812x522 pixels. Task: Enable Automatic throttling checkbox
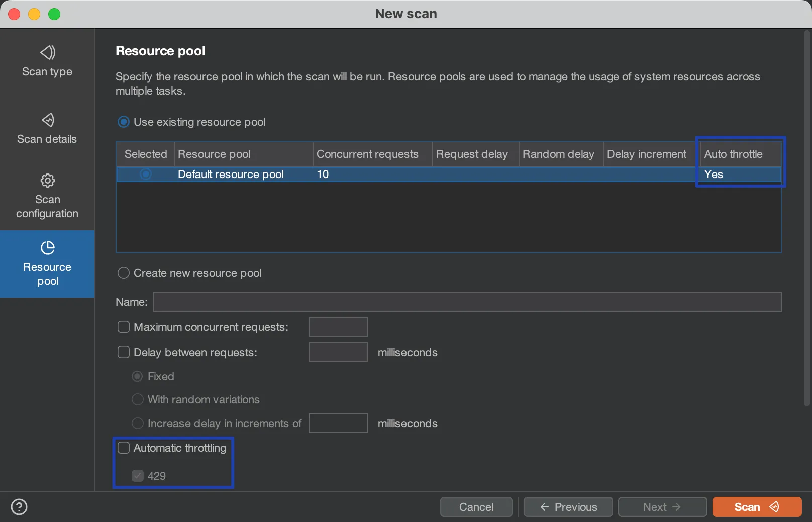point(124,448)
